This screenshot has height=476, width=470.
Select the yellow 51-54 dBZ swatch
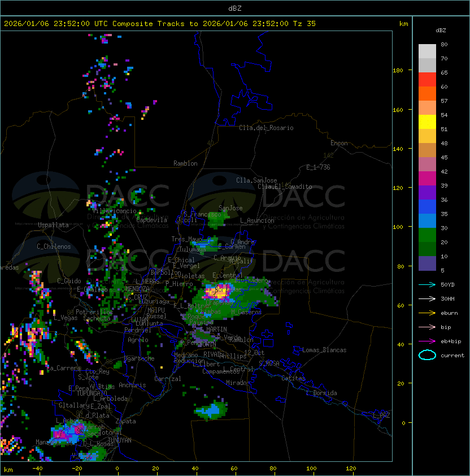[x=427, y=122]
